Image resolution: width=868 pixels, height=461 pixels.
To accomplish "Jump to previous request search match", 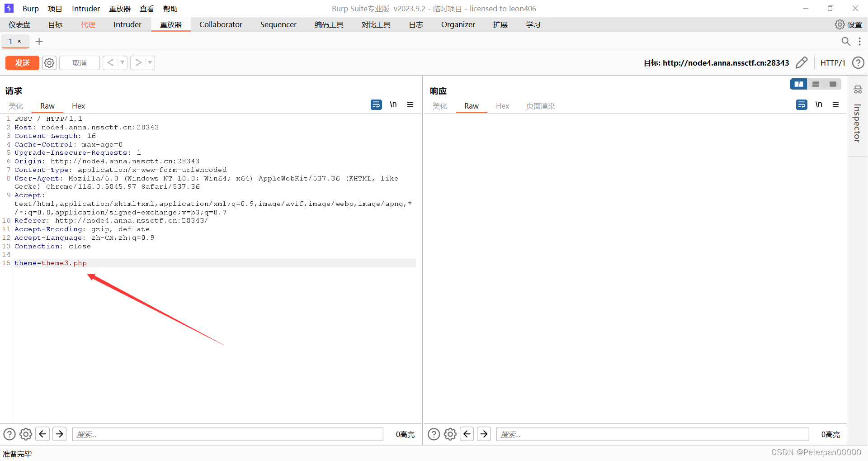I will [43, 434].
